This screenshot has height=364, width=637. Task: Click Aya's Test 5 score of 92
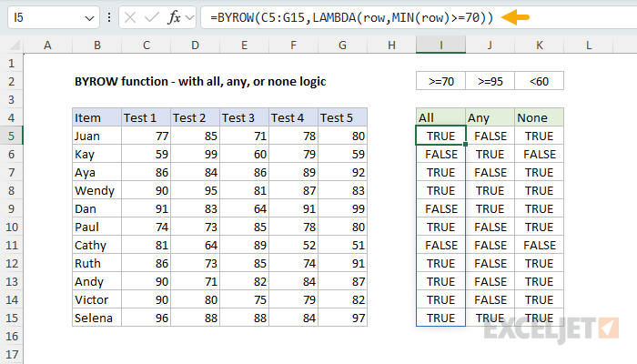[343, 173]
